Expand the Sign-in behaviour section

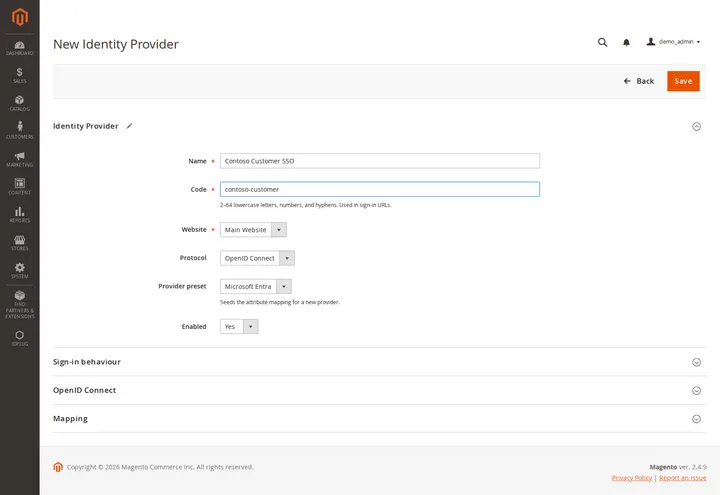coord(697,362)
